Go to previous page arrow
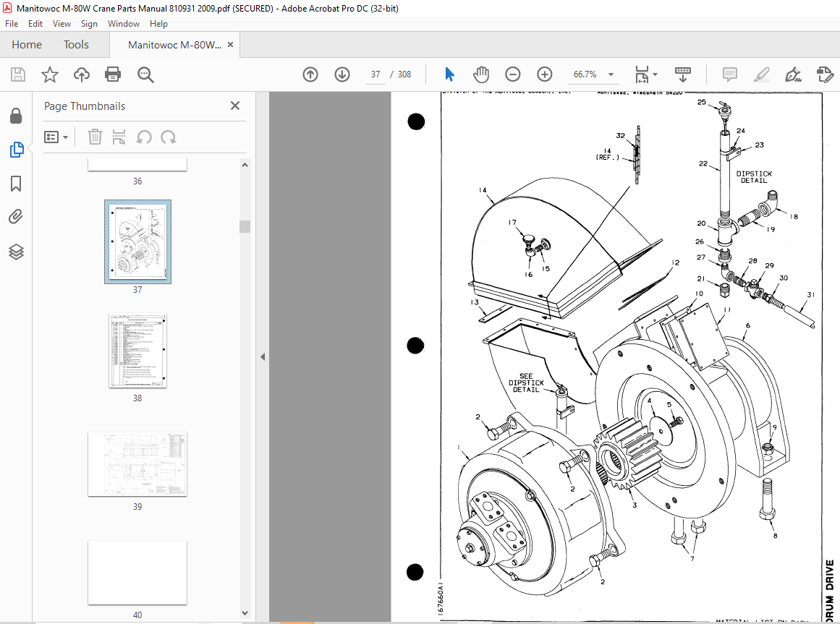840x624 pixels. [x=310, y=74]
